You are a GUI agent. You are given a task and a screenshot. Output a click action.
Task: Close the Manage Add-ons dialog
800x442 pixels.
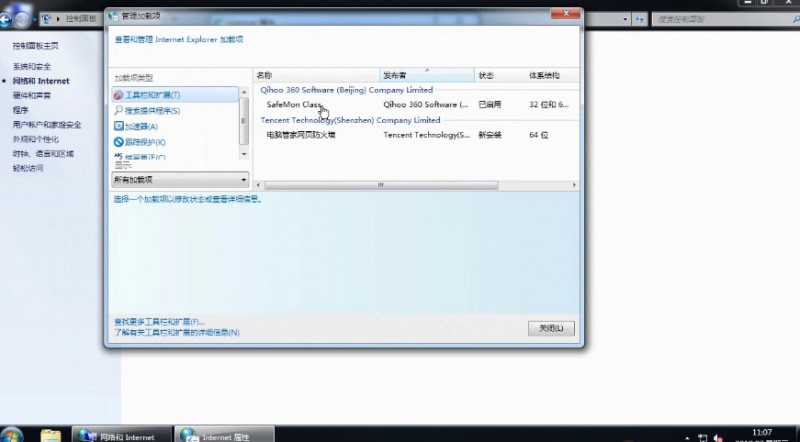(x=566, y=14)
